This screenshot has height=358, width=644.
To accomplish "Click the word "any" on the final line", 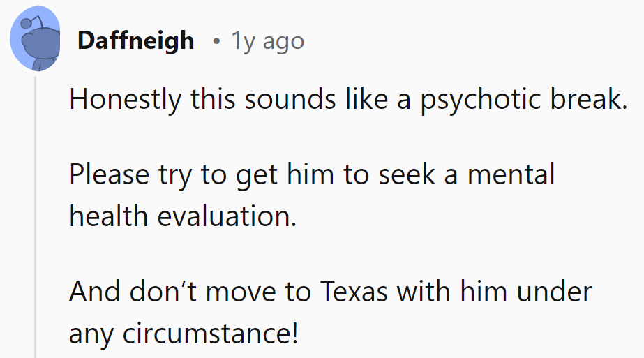I will 92,334.
